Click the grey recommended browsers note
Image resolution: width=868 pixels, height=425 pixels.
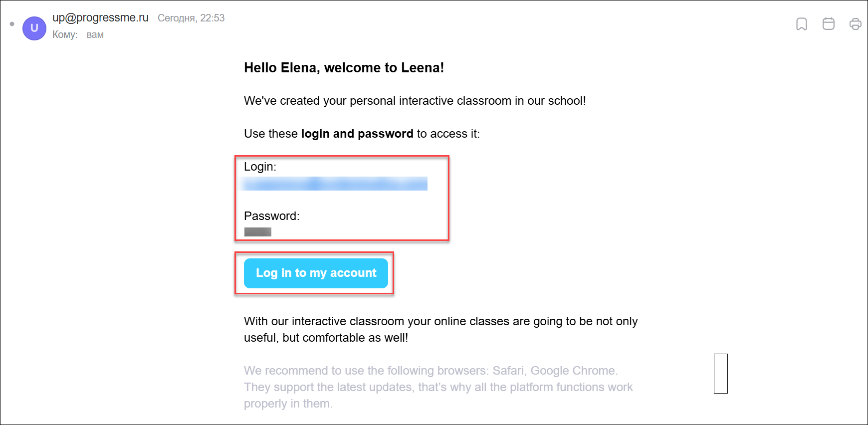pyautogui.click(x=438, y=387)
